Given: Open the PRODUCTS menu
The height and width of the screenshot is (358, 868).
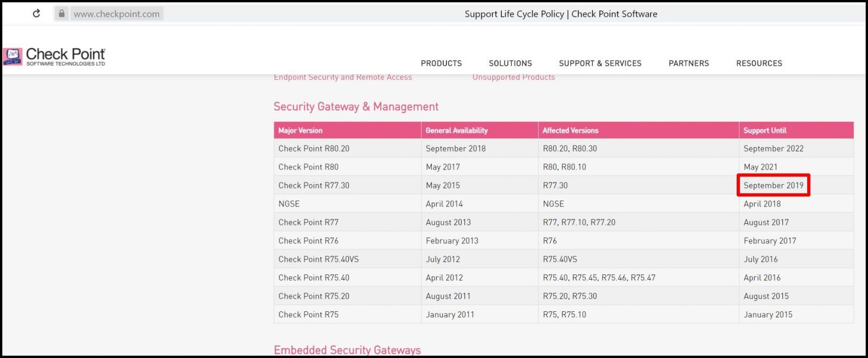Looking at the screenshot, I should tap(441, 63).
